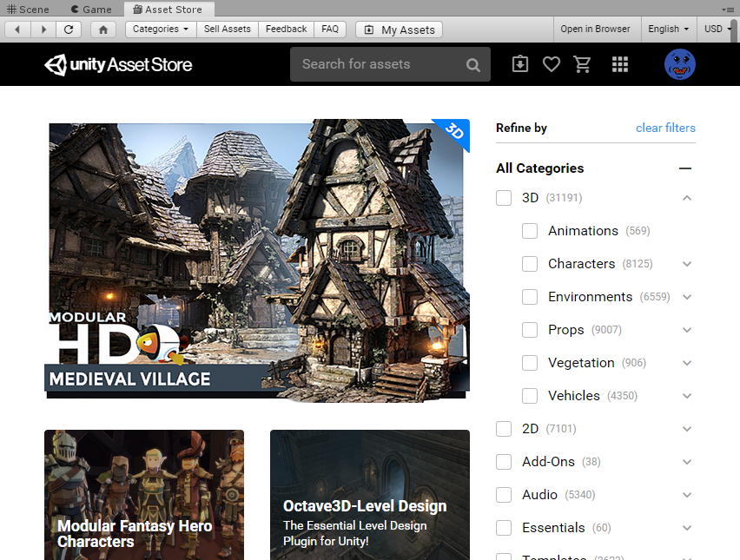Collapse the 3D category chevron
Image resolution: width=740 pixels, height=560 pixels.
pyautogui.click(x=687, y=198)
